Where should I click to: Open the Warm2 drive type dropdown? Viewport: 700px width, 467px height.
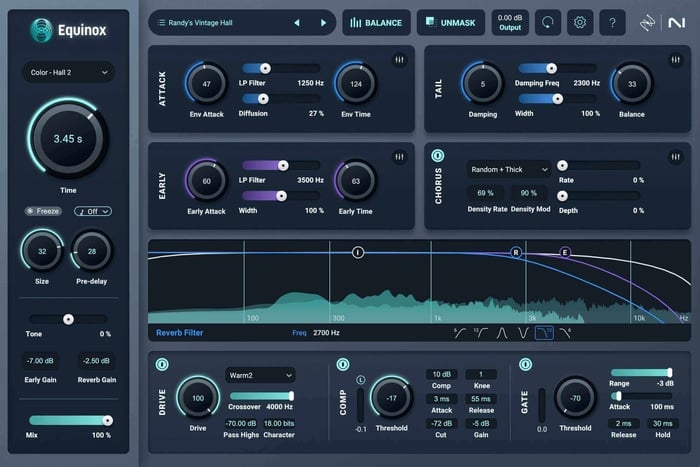point(260,375)
